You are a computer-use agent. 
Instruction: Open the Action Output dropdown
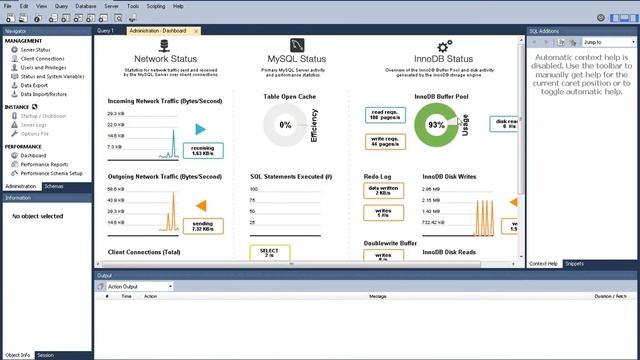pyautogui.click(x=140, y=287)
